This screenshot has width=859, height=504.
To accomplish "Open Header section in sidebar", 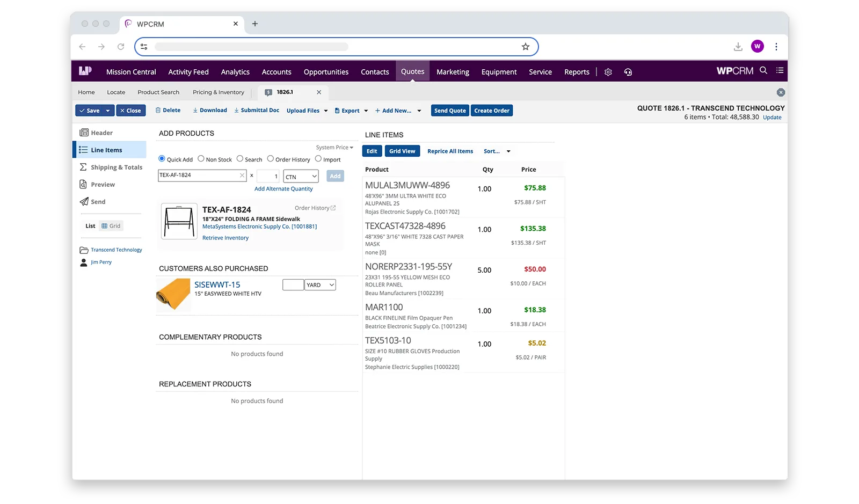I will (110, 133).
